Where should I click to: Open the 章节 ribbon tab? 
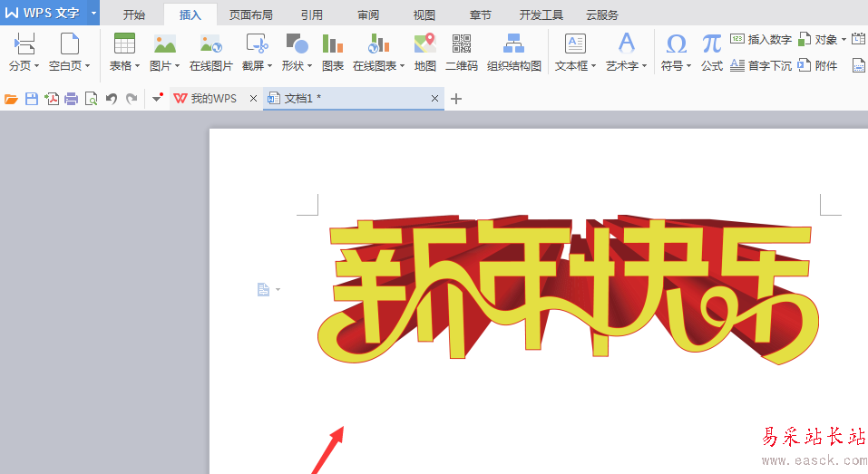(x=480, y=15)
